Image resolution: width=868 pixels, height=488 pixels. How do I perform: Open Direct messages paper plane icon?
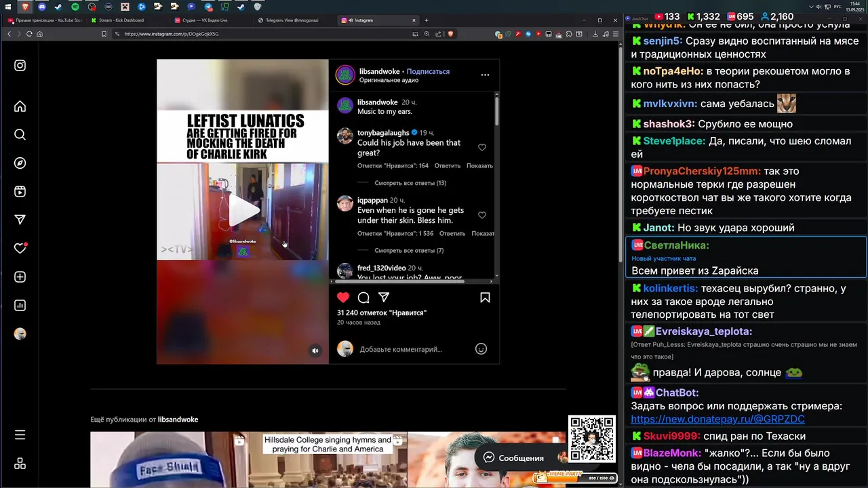click(x=20, y=220)
